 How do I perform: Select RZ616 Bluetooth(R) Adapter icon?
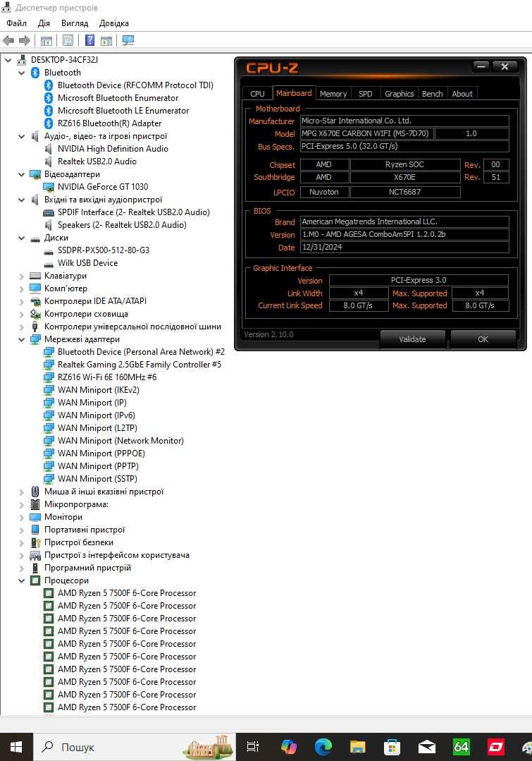49,123
